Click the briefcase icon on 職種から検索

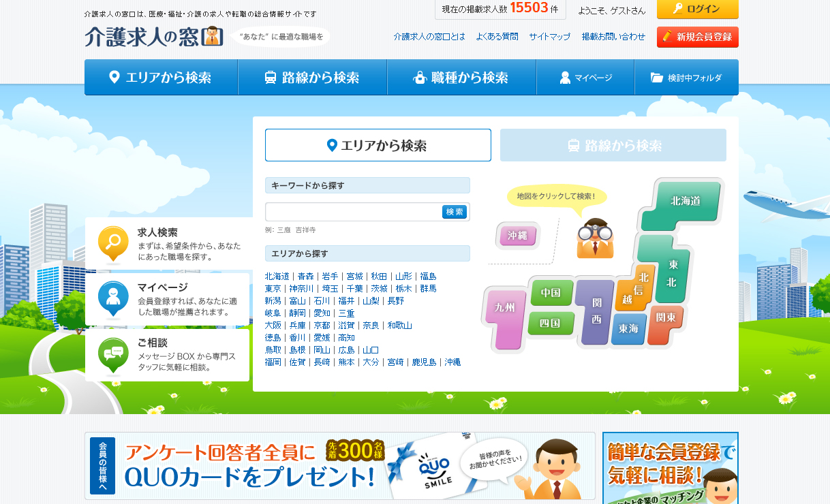420,77
